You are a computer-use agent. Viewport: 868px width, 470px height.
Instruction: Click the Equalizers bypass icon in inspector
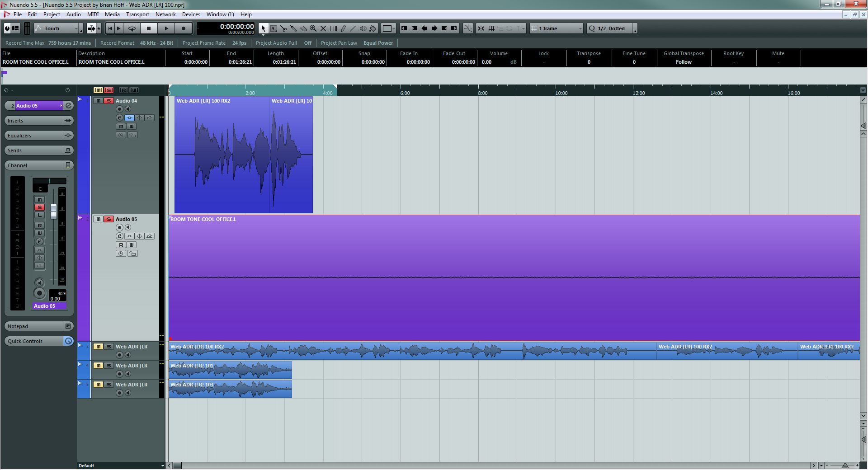68,136
